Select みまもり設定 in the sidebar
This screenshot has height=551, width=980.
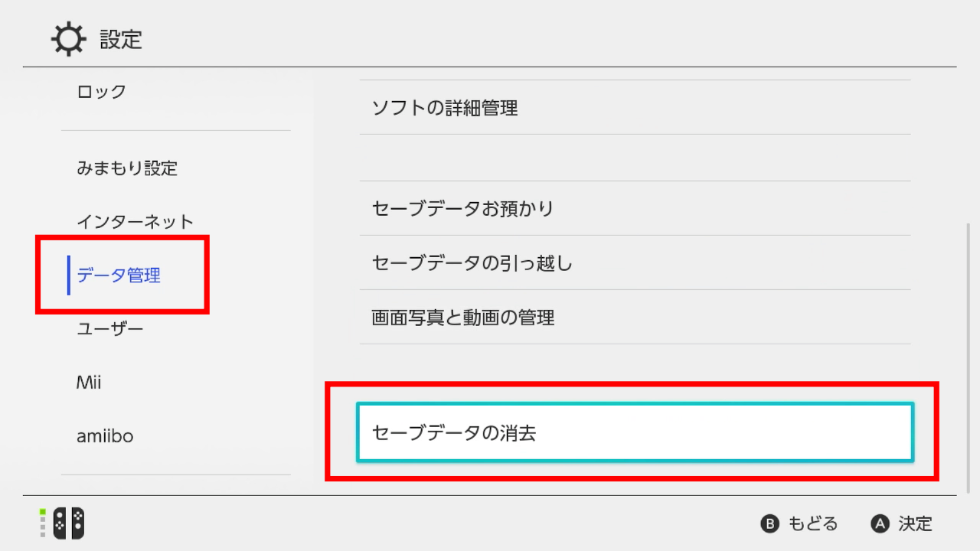point(126,168)
